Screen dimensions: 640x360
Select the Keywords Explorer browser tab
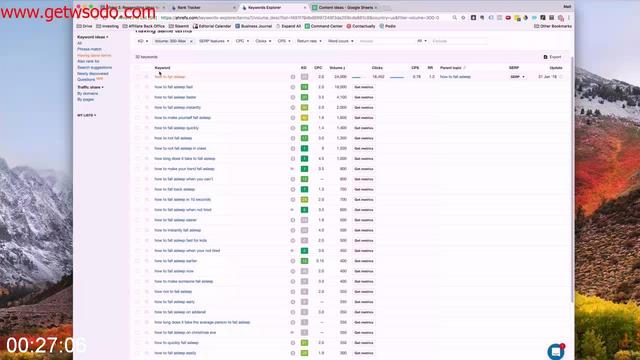pyautogui.click(x=274, y=7)
